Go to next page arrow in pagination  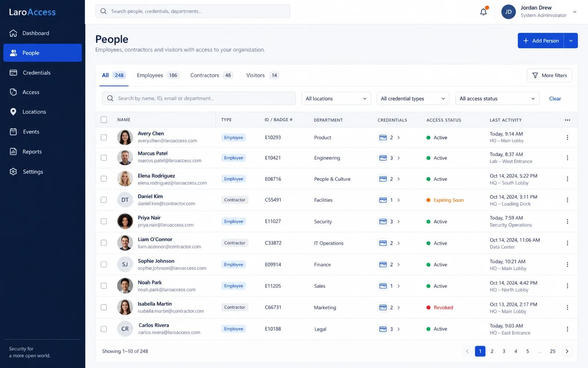point(567,351)
